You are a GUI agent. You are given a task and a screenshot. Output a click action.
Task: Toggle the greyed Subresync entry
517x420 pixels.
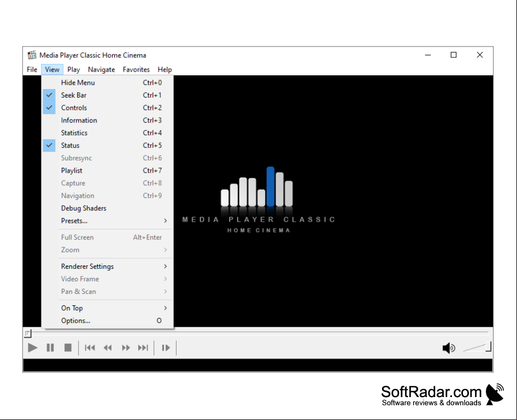click(x=108, y=158)
